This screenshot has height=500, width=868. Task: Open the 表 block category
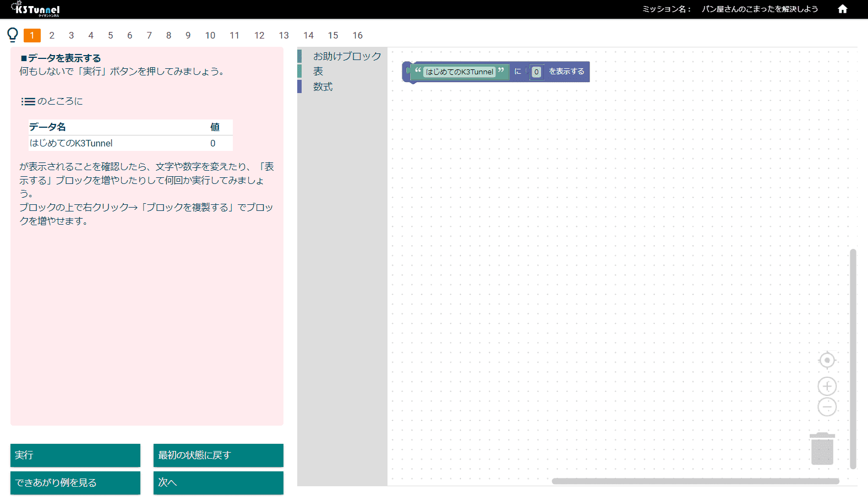click(318, 72)
